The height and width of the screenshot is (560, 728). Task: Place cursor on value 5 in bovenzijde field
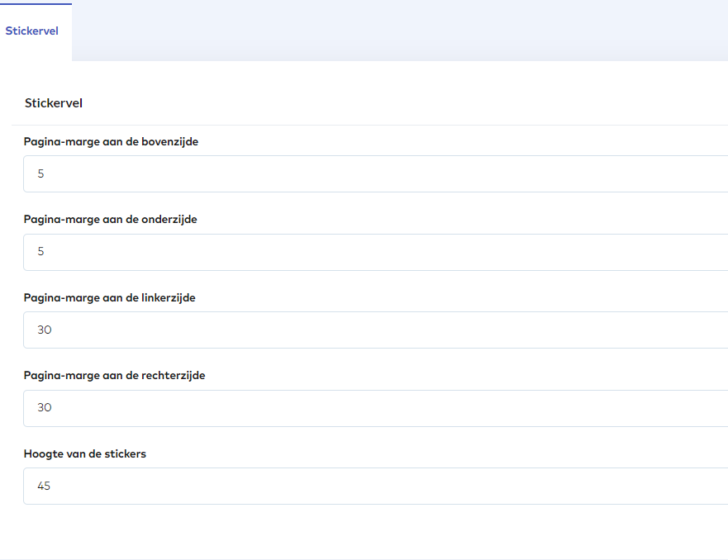click(x=40, y=173)
